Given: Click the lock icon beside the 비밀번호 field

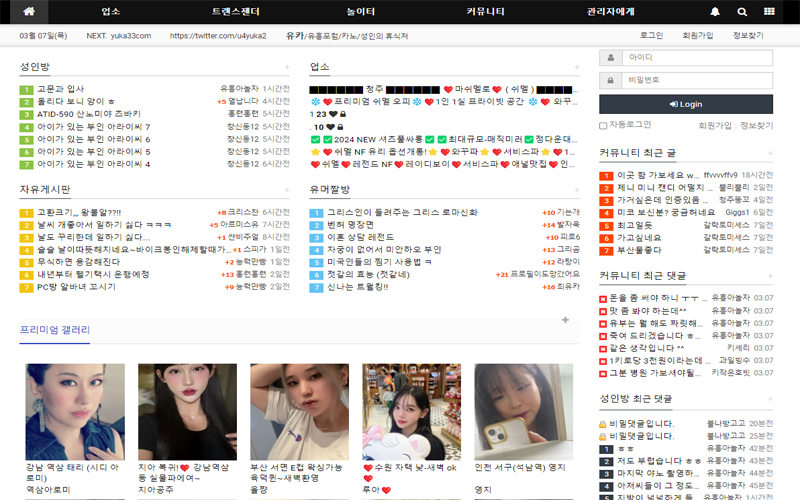Looking at the screenshot, I should pos(609,80).
